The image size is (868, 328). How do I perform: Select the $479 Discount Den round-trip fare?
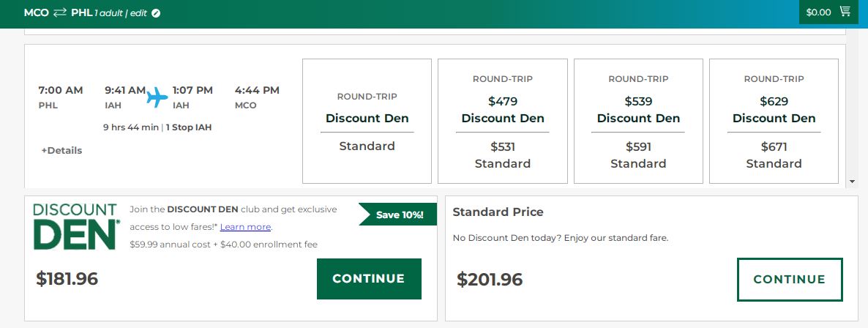coord(503,110)
